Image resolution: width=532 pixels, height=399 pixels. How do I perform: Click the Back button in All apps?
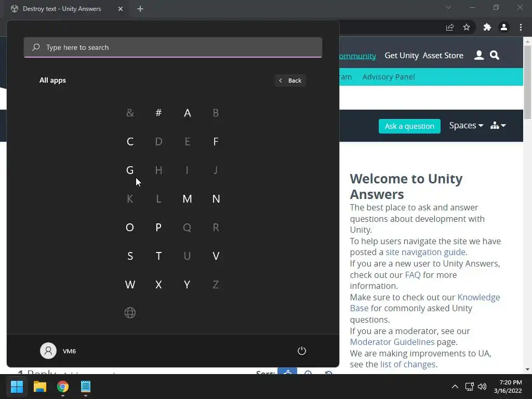coord(290,81)
